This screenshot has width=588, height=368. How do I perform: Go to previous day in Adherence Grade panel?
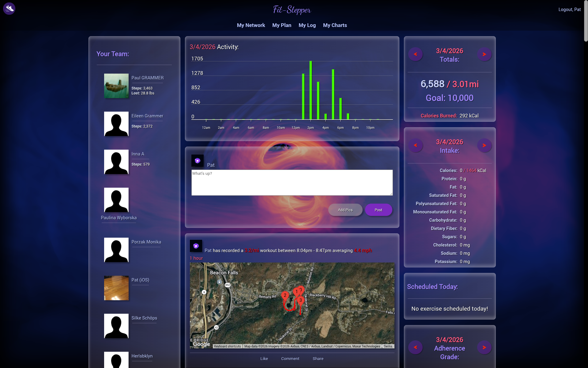pyautogui.click(x=415, y=347)
